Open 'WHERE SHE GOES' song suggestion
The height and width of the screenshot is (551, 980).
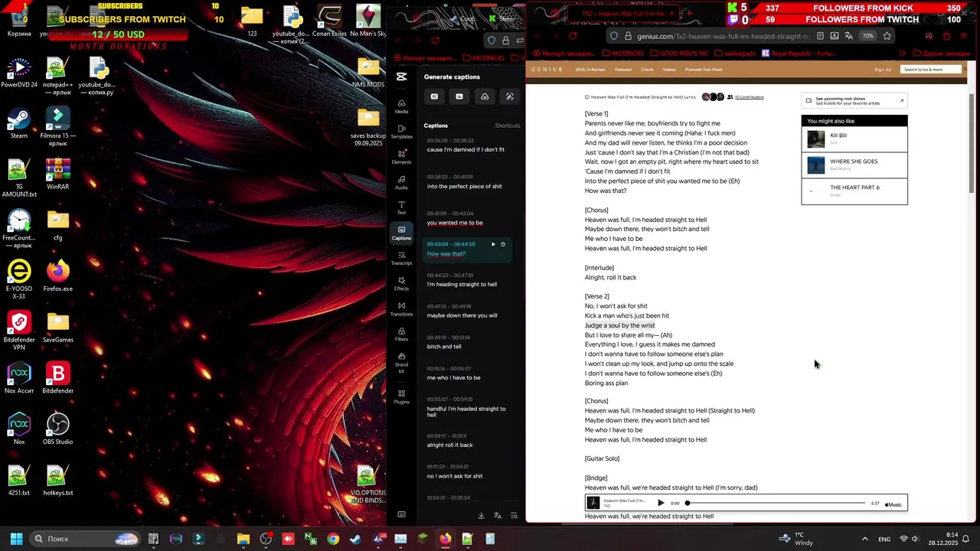tap(854, 165)
